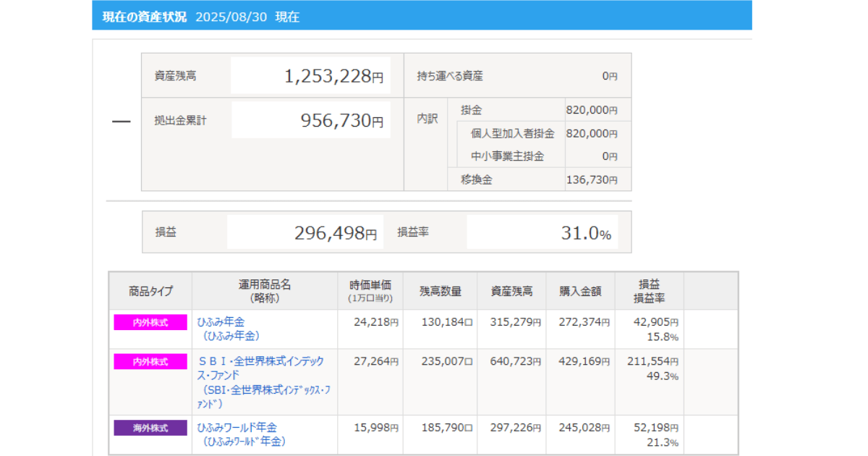Click unit price 24,218円

[x=376, y=322]
